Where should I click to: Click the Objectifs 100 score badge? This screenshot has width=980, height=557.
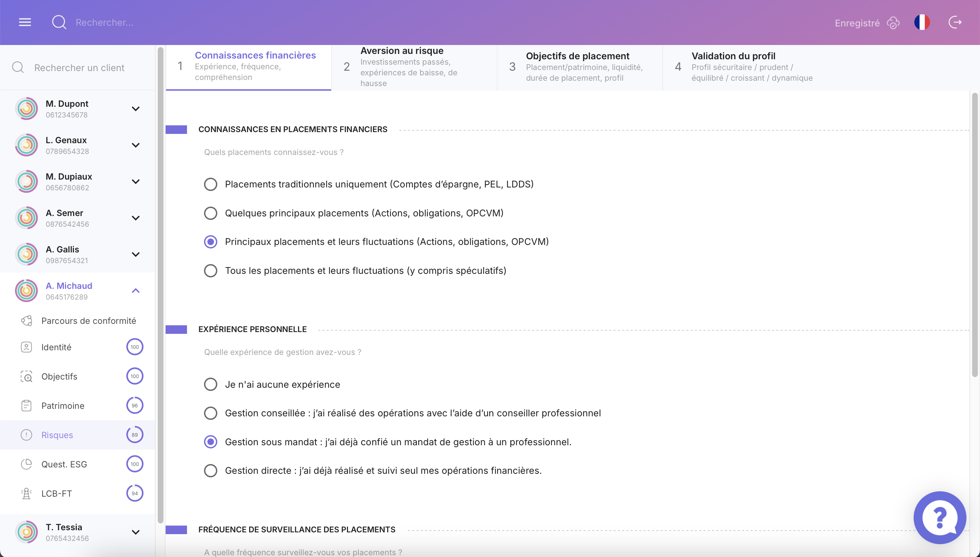[134, 376]
